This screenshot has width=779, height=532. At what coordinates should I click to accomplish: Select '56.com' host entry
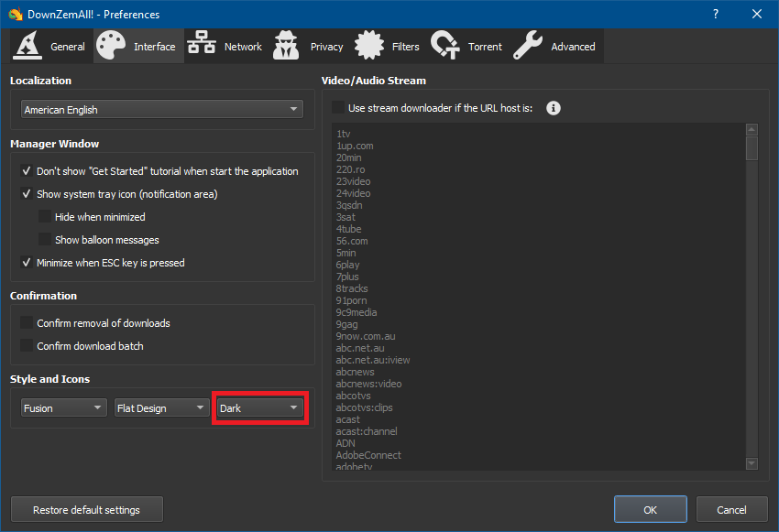click(352, 241)
